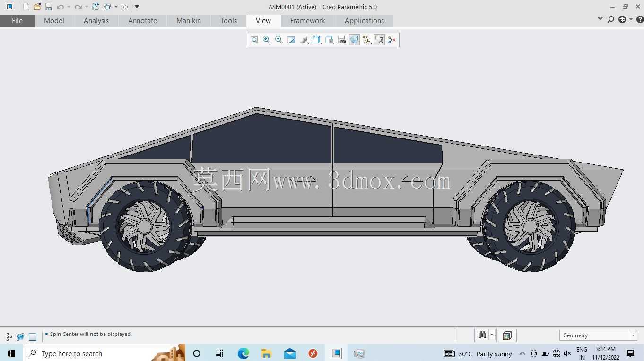Open the View Manager icon
644x361 pixels.
coord(342,40)
